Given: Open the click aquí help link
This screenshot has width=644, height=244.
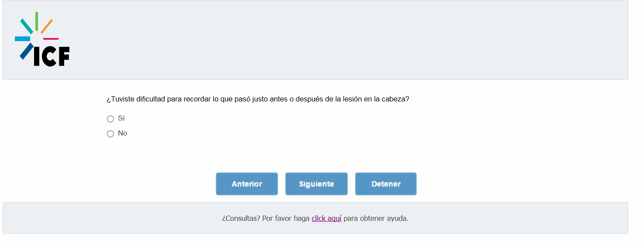Looking at the screenshot, I should [x=327, y=218].
